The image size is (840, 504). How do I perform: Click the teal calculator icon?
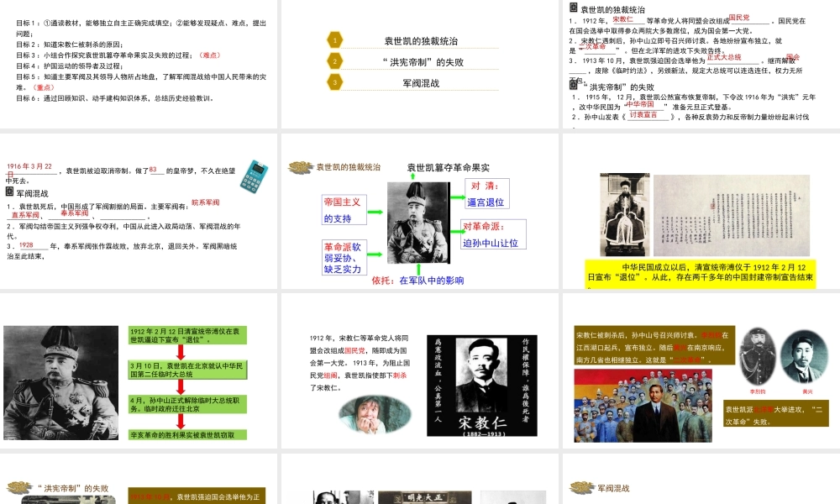point(255,176)
